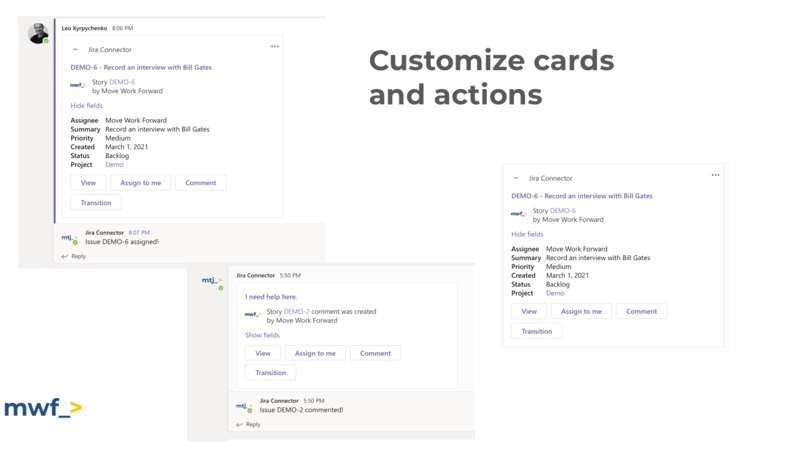Screen dimensions: 806x453
Task: Open more options on the standalone DEMO-6 card
Action: point(715,175)
